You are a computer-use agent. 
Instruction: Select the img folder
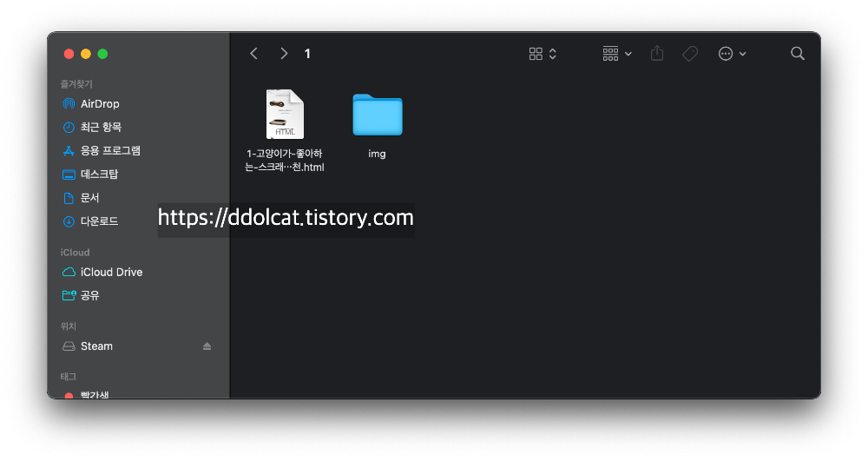(378, 115)
